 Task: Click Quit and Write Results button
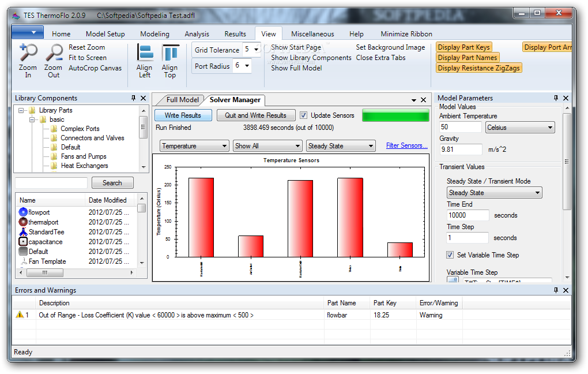[x=256, y=115]
